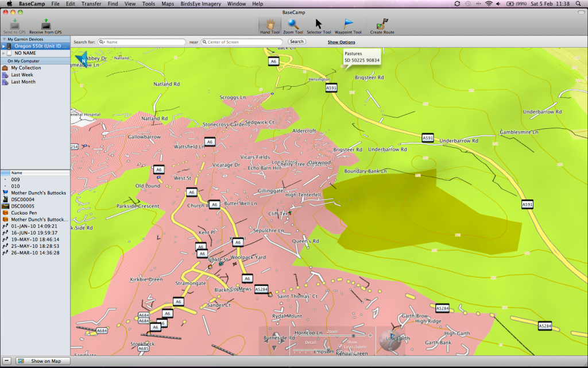Click the Cuckoo Pen geocache icon
The height and width of the screenshot is (368, 588).
click(5, 213)
